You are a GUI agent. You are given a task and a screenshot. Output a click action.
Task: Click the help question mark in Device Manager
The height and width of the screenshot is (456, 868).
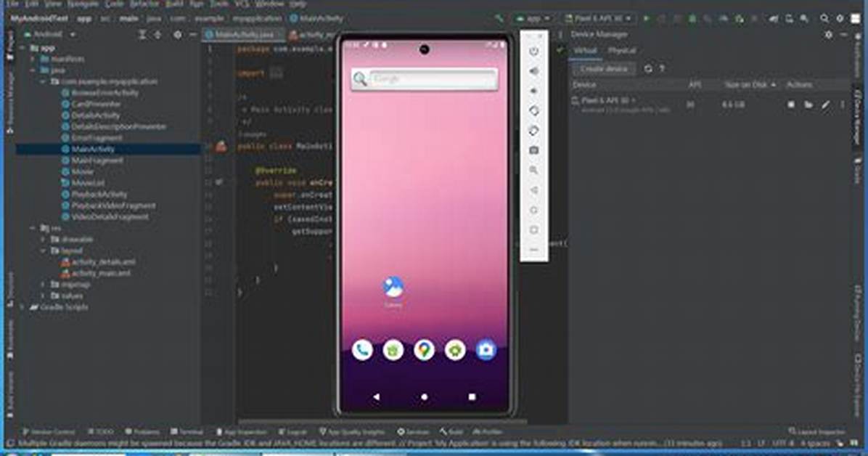(662, 69)
